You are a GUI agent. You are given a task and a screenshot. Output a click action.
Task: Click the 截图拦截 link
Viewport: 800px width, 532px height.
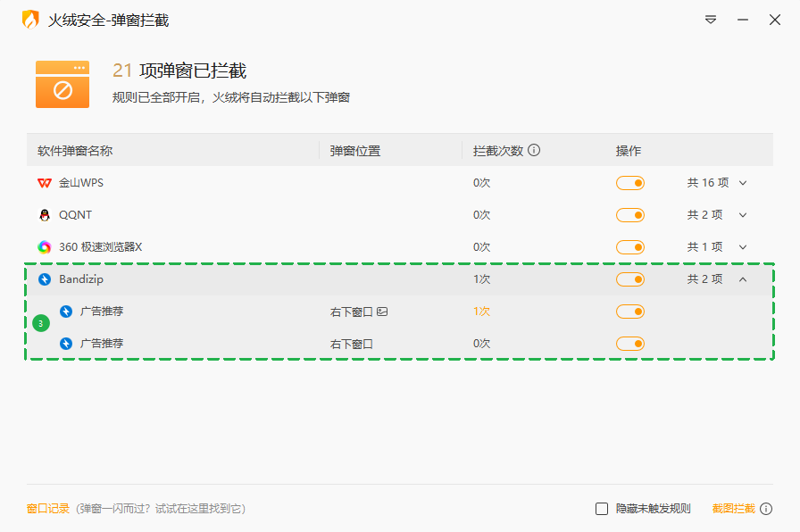[x=733, y=509]
